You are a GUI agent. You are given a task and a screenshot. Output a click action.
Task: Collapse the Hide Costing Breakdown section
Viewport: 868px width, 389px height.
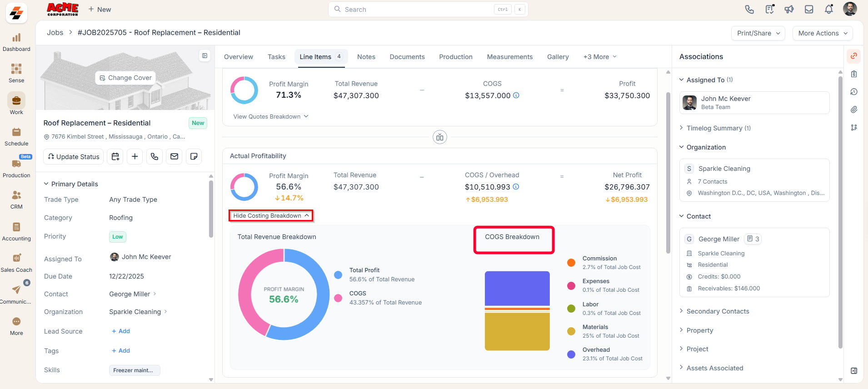(x=271, y=216)
